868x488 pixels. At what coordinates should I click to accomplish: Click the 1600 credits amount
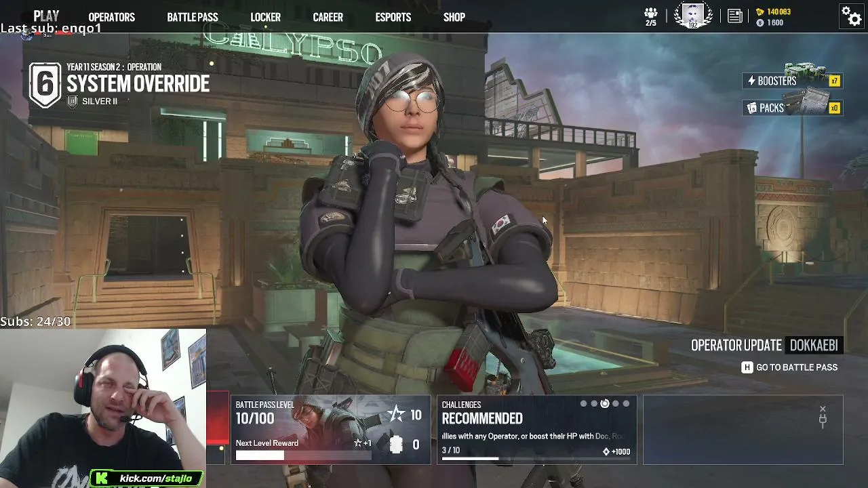[x=775, y=23]
